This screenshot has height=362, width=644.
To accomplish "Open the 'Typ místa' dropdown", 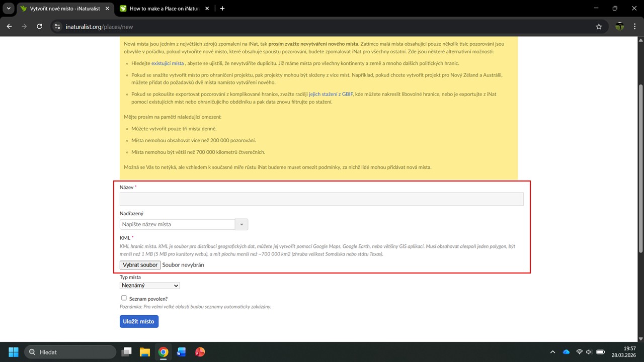I will coord(149,286).
